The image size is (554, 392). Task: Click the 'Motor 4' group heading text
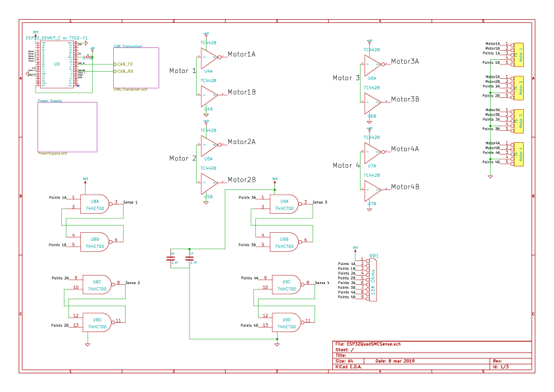pos(346,166)
